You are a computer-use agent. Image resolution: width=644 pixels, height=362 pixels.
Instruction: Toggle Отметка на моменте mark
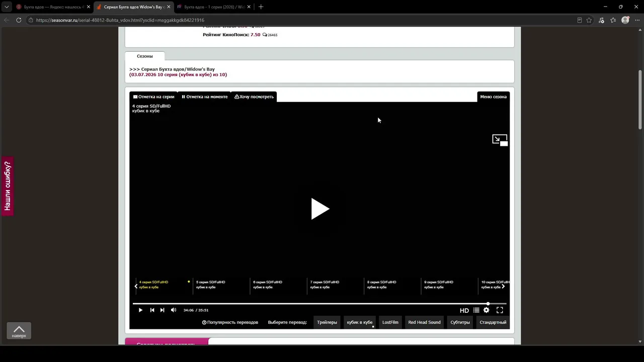204,97
